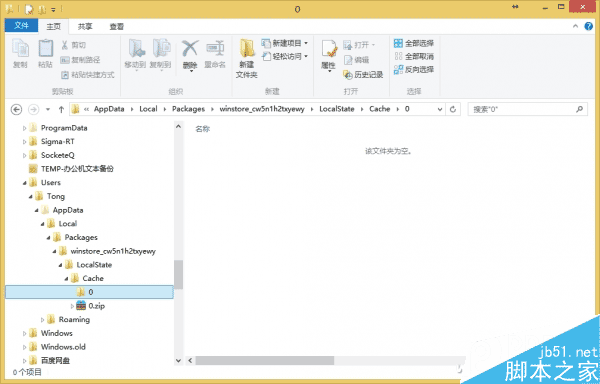Viewport: 600px width, 384px height.
Task: Click the tree pane scroll-down arrow
Action: coord(178,360)
